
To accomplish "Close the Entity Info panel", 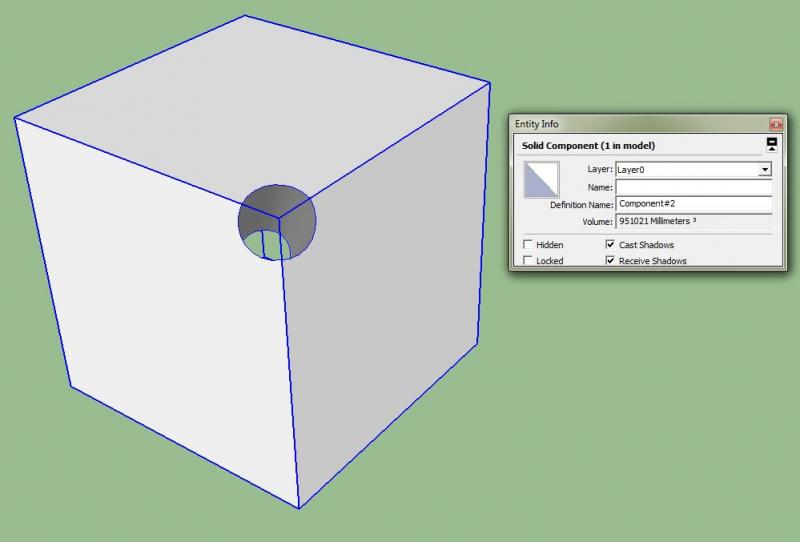I will point(774,124).
